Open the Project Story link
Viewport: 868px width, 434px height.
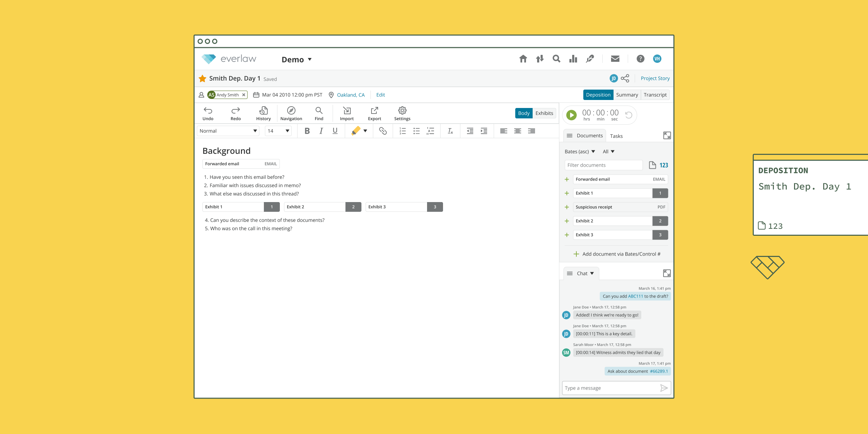click(x=655, y=78)
